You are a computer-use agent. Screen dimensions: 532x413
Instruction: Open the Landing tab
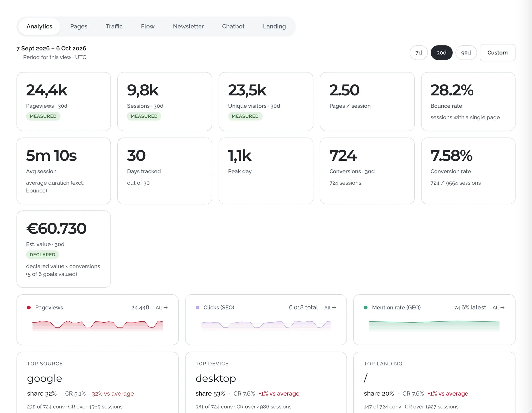[x=274, y=26]
